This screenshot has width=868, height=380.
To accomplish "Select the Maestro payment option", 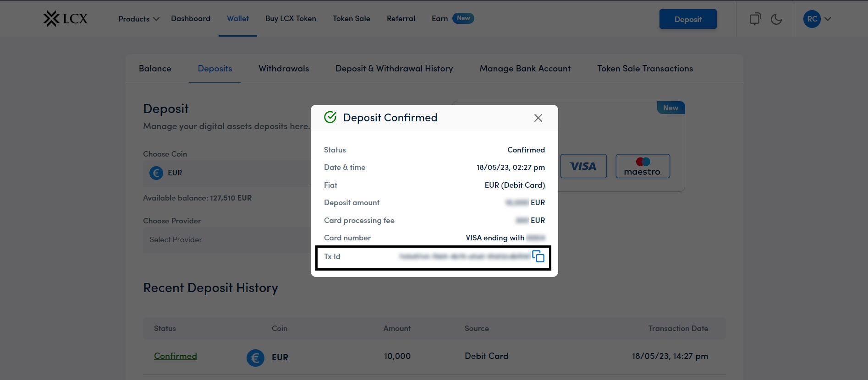I will point(643,166).
